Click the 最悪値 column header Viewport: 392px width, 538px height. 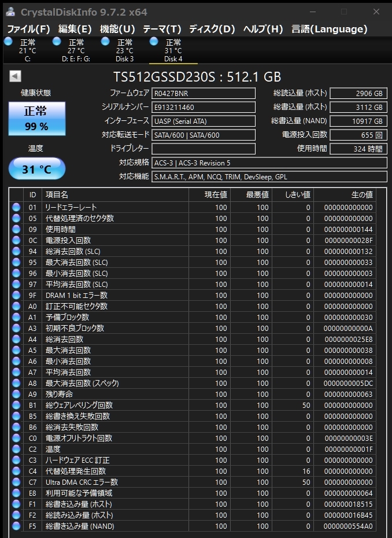[252, 195]
